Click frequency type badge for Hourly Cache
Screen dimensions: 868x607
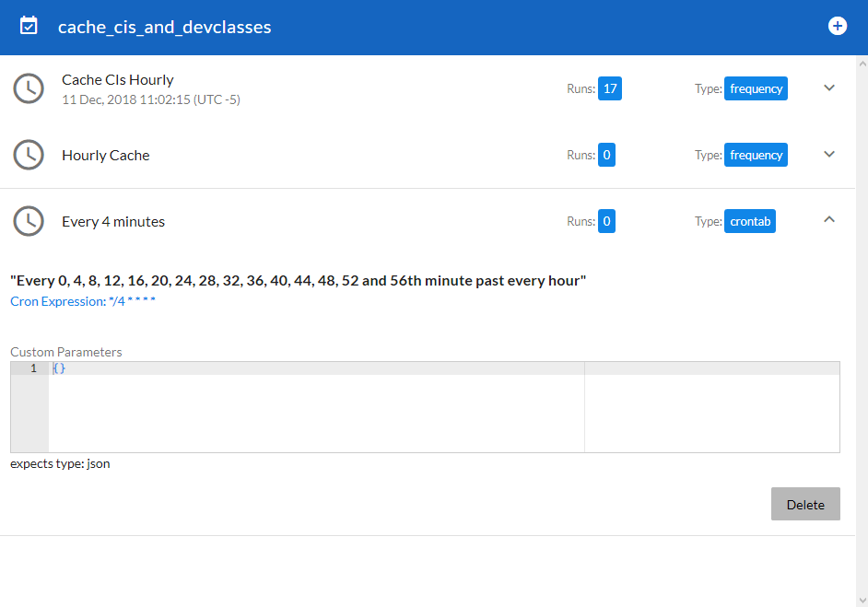(756, 156)
